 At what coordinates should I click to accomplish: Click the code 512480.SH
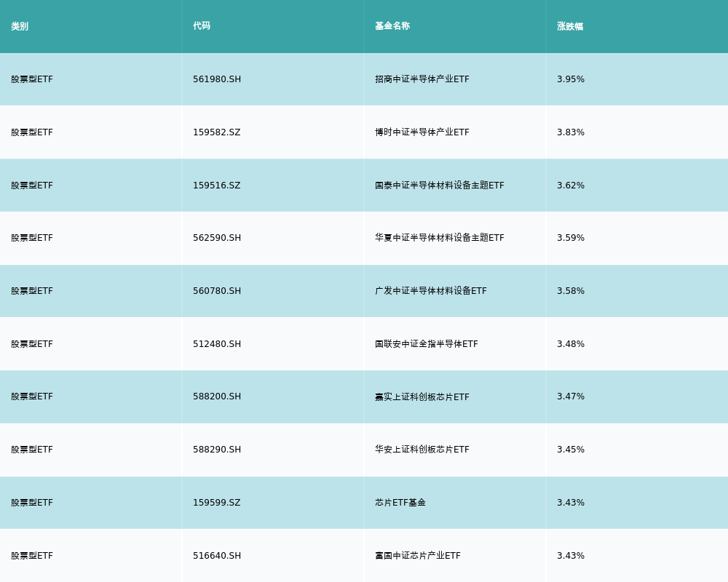[x=217, y=344]
